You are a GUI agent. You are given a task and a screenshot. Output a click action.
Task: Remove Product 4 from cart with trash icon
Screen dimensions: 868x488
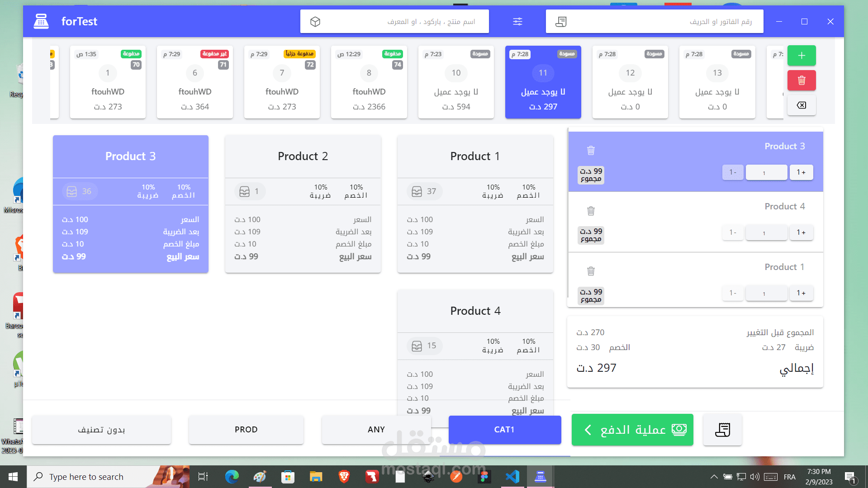tap(591, 211)
